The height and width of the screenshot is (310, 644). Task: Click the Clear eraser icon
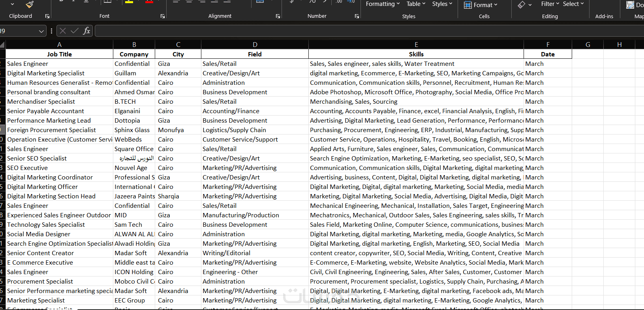(522, 5)
